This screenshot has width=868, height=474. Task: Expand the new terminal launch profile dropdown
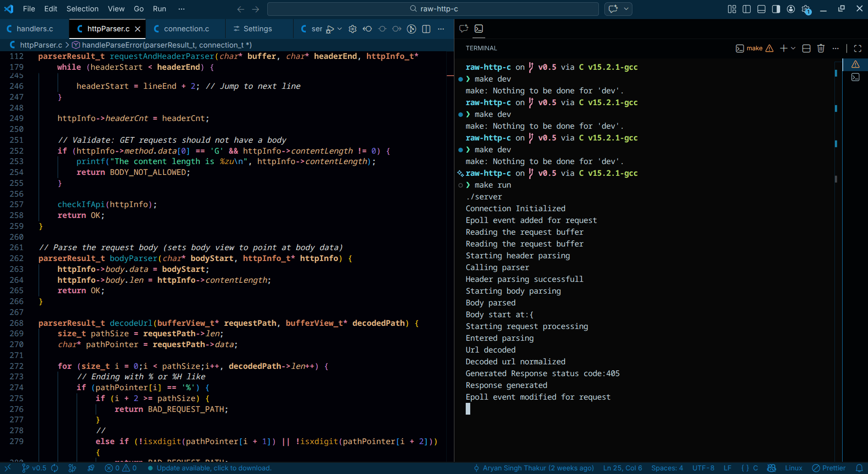(x=793, y=48)
